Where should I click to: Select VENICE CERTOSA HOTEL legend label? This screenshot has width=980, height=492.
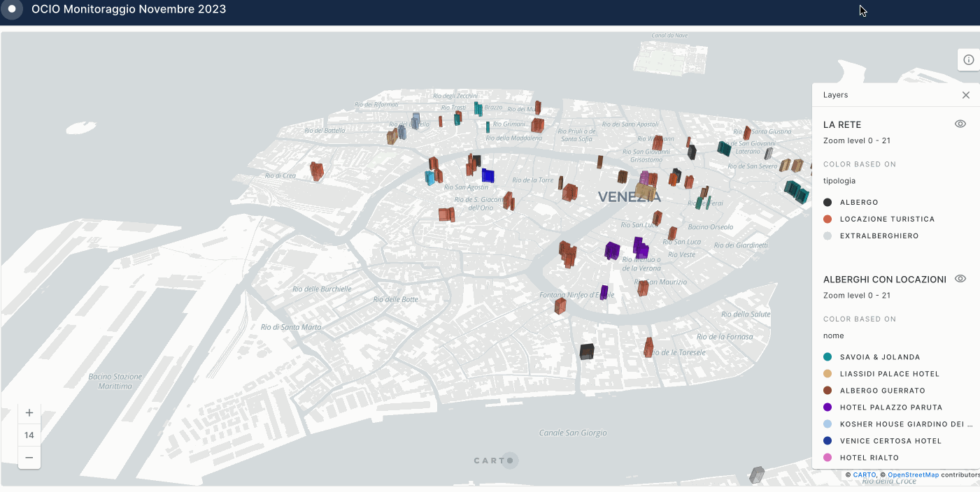click(890, 441)
